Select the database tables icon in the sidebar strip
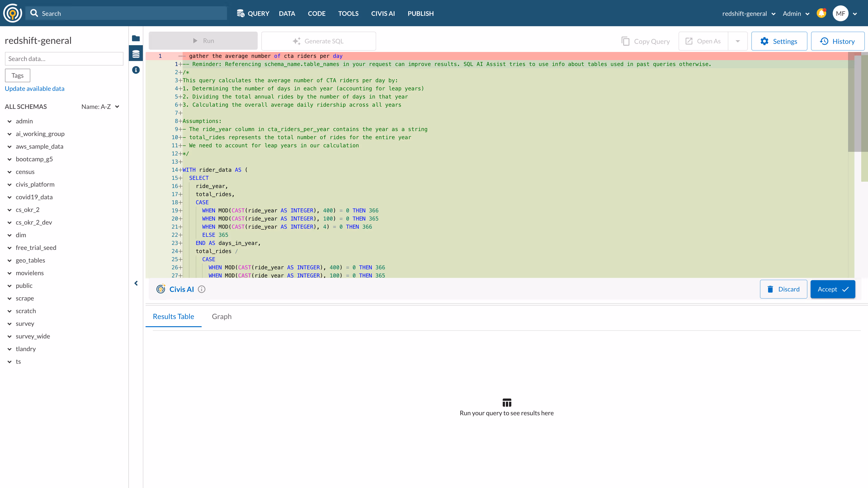 pyautogui.click(x=136, y=54)
